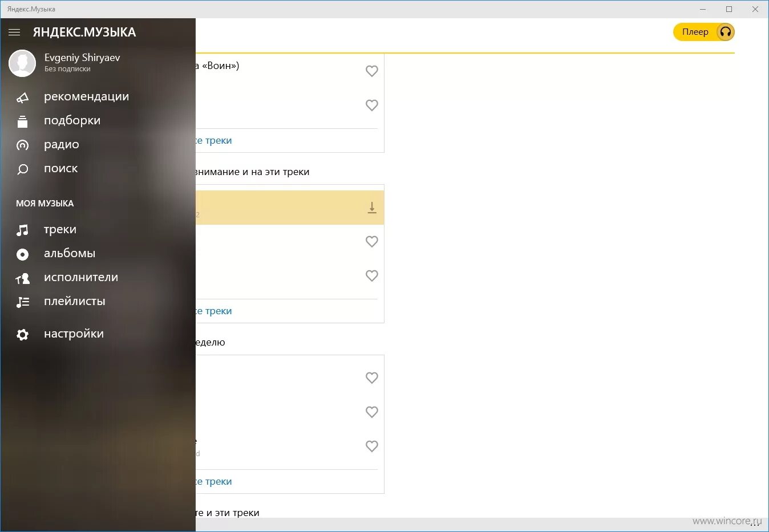Viewport: 769px width, 532px height.
Task: Like second track in weekly card
Action: (x=372, y=412)
